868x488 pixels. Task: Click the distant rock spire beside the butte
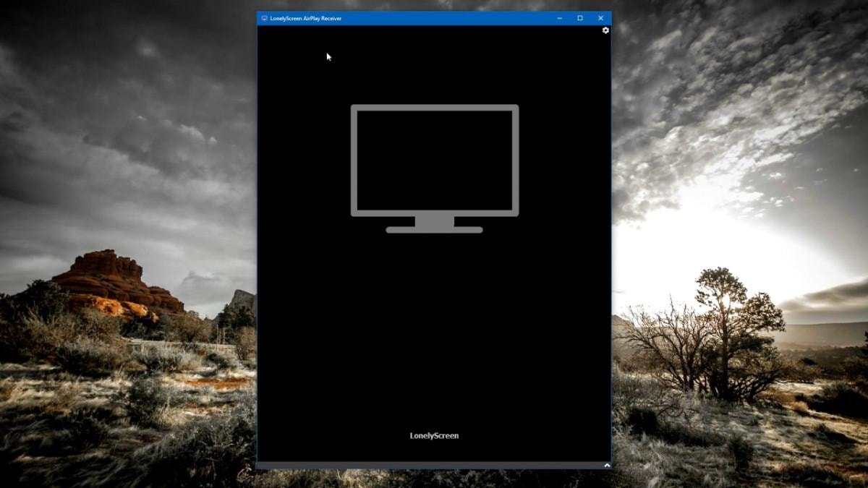(x=242, y=300)
